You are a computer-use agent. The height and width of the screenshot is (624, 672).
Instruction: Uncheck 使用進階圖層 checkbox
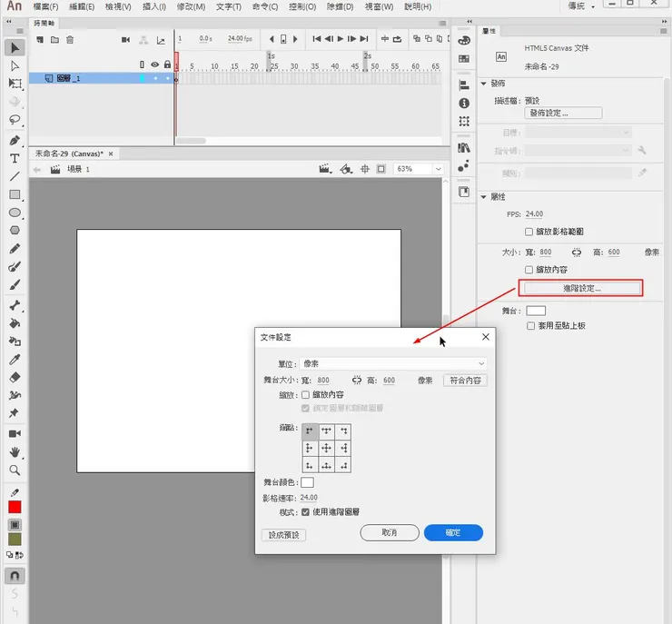coord(305,512)
